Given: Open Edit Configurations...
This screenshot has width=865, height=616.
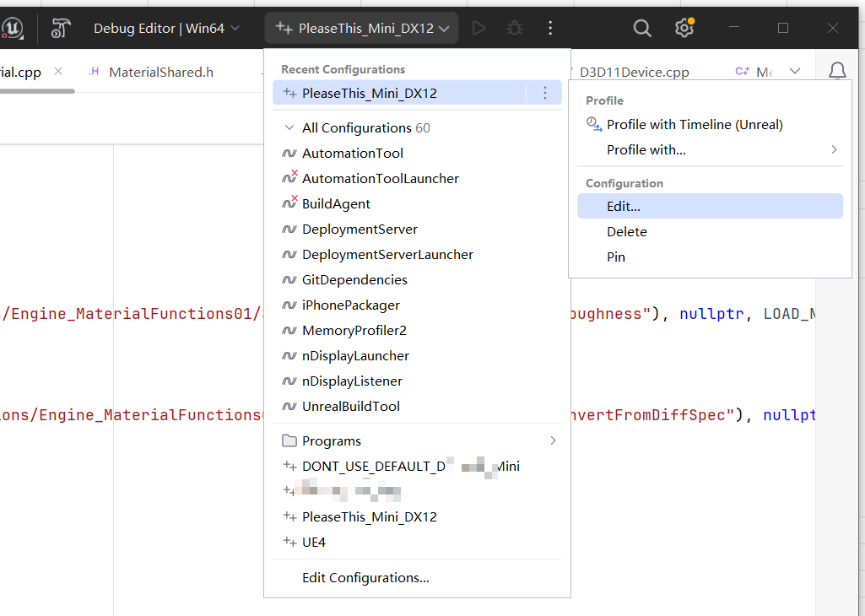Looking at the screenshot, I should 417,578.
